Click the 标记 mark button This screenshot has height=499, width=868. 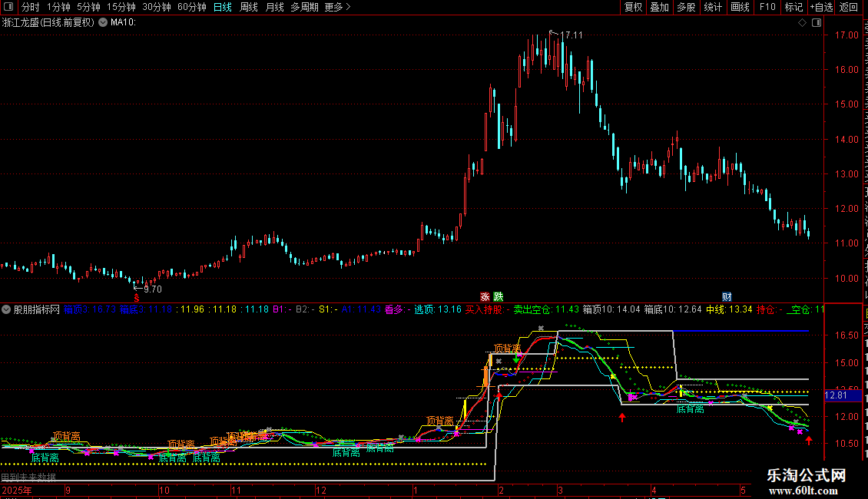pyautogui.click(x=793, y=7)
